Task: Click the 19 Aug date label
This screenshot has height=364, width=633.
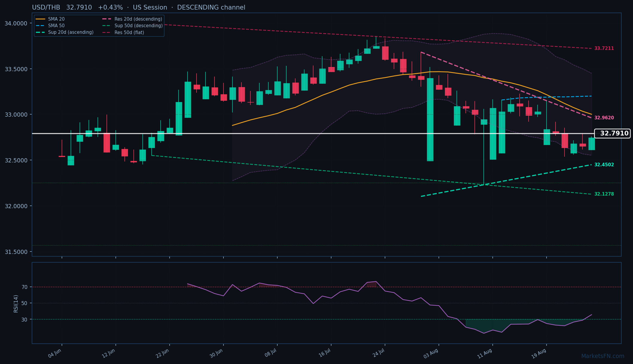Action: click(x=539, y=354)
